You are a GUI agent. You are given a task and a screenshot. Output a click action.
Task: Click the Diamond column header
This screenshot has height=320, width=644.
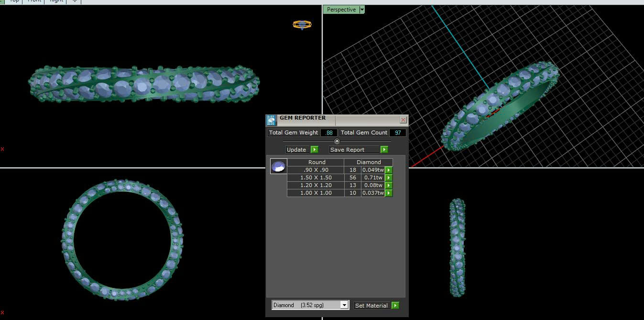coord(369,162)
